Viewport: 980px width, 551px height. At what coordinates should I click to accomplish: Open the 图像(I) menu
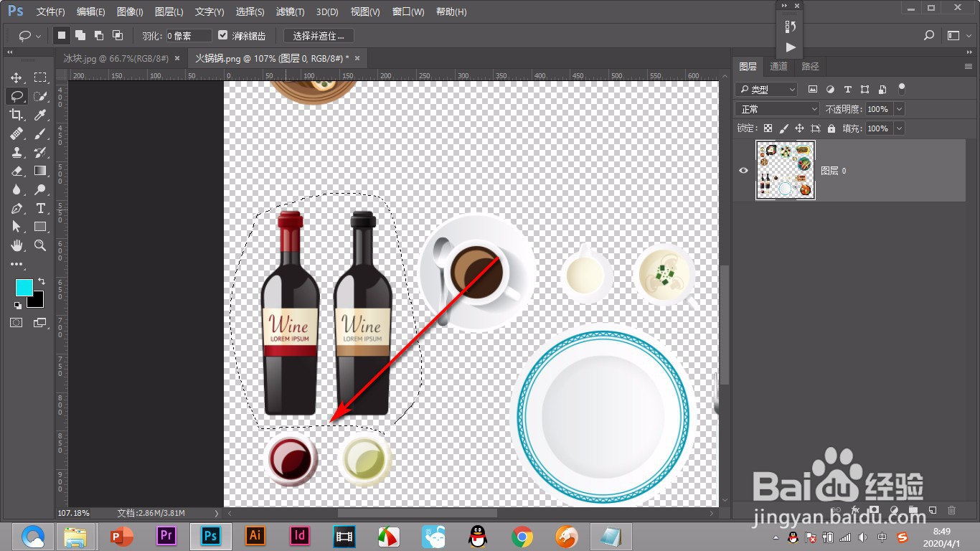point(130,12)
